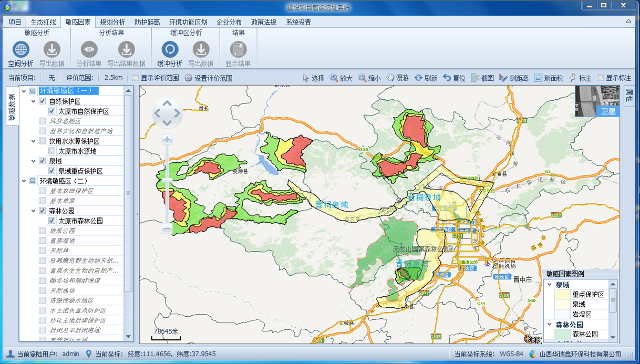Image resolution: width=640 pixels, height=364 pixels.
Task: Uncheck the 太原市森林公园 layer
Action: [x=52, y=221]
